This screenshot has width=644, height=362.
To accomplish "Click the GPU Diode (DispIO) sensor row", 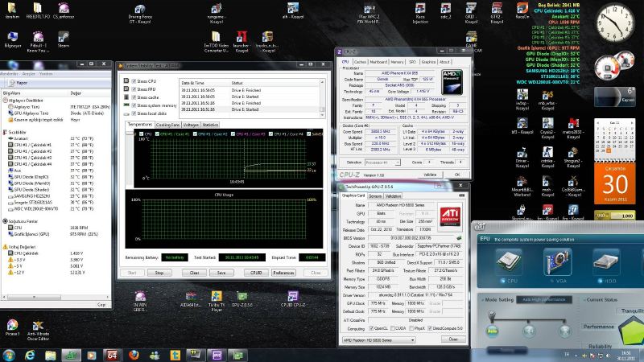I will click(x=56, y=177).
